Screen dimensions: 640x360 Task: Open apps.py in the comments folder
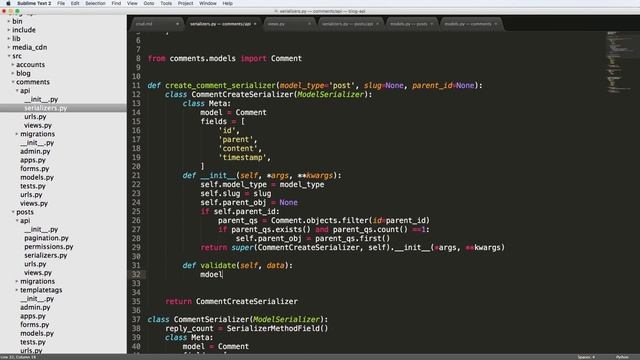33,160
